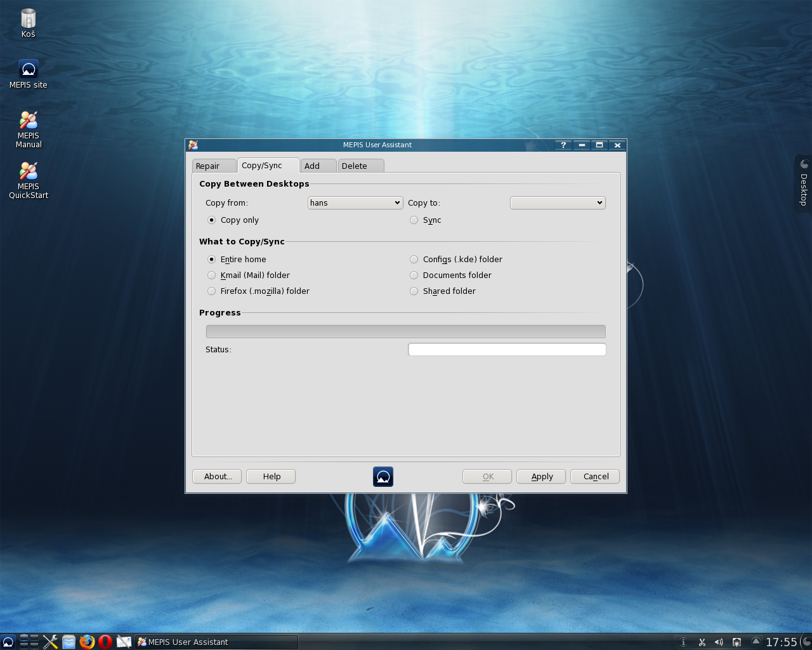Click the 'Copy Between Desktops' heading
The height and width of the screenshot is (650, 812).
point(254,183)
